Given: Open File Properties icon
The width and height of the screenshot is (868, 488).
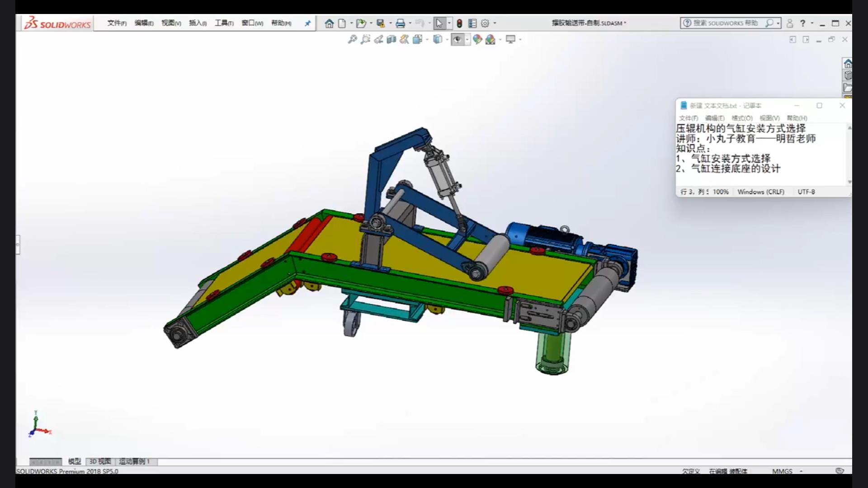Looking at the screenshot, I should pos(472,23).
